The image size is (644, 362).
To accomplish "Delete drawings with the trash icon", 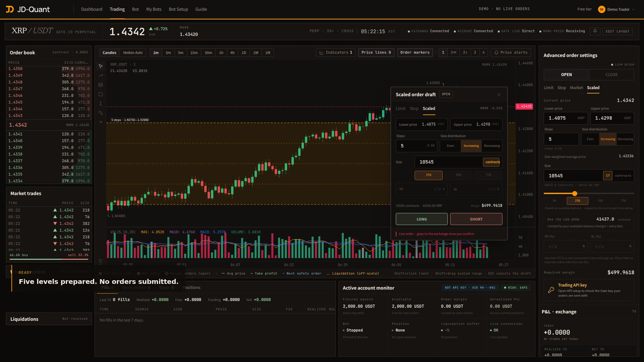I will 100,261.
